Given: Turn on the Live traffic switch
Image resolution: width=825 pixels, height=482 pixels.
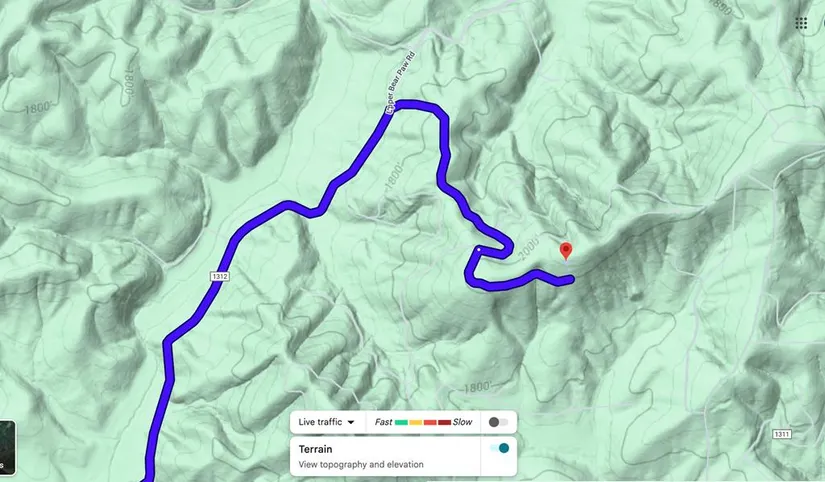Looking at the screenshot, I should click(x=498, y=422).
